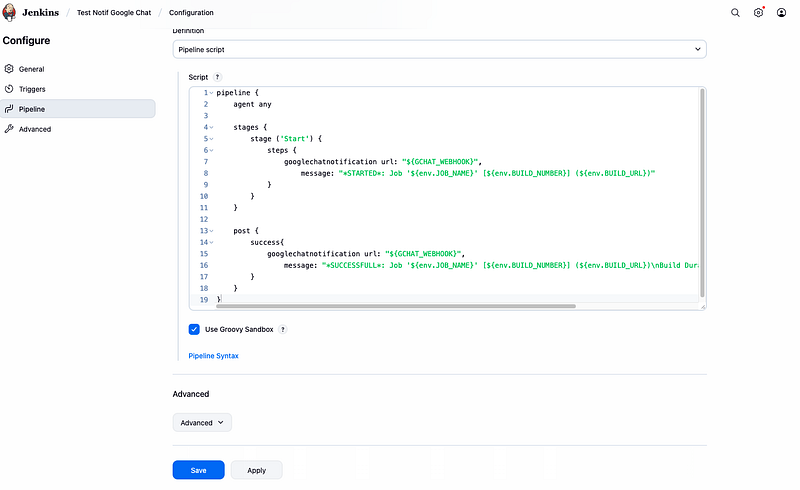This screenshot has width=800, height=490.
Task: Open the user account icon
Action: pyautogui.click(x=781, y=12)
